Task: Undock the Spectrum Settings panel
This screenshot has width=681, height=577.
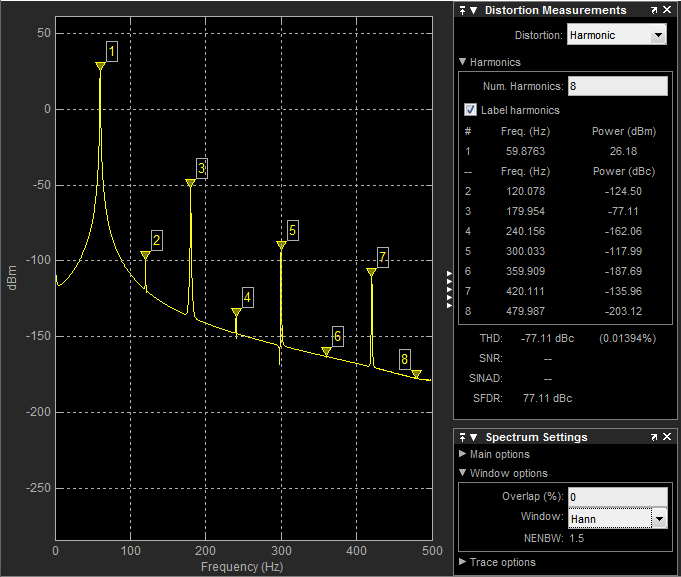Action: (x=654, y=437)
